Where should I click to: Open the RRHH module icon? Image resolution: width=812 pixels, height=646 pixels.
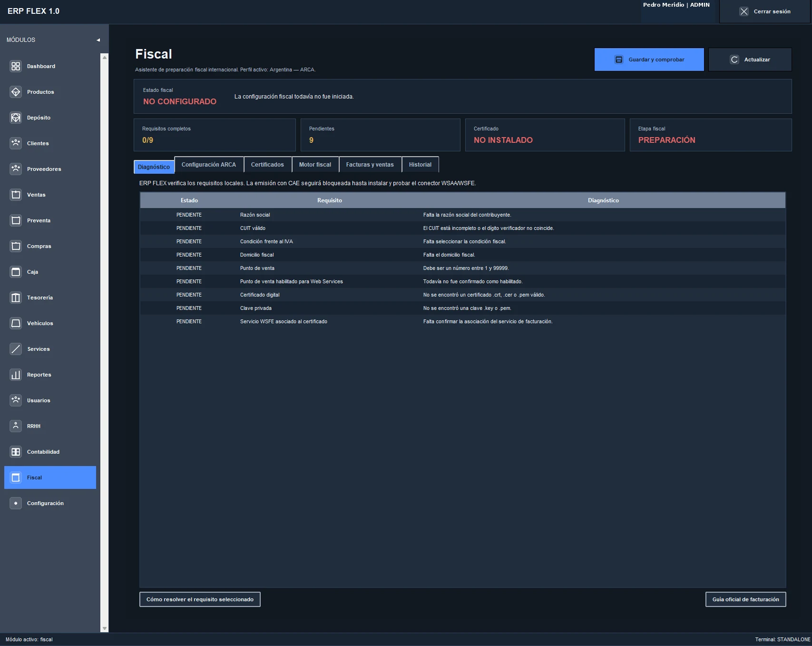tap(16, 426)
